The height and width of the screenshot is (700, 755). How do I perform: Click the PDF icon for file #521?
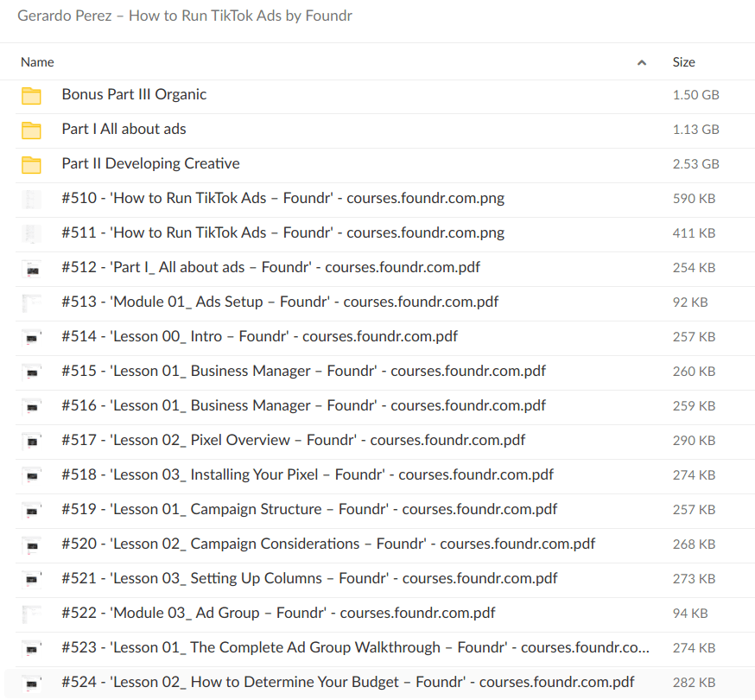point(31,580)
